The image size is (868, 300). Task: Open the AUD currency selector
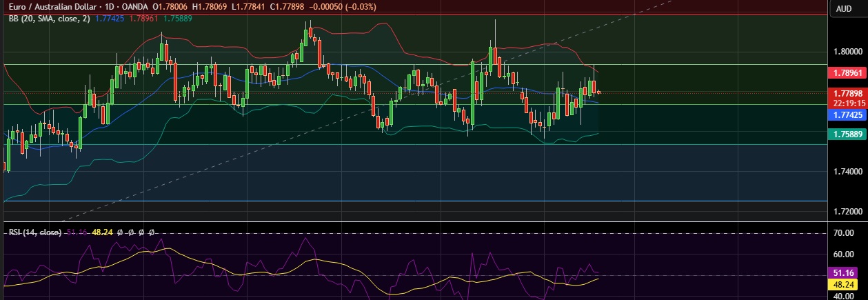point(843,8)
